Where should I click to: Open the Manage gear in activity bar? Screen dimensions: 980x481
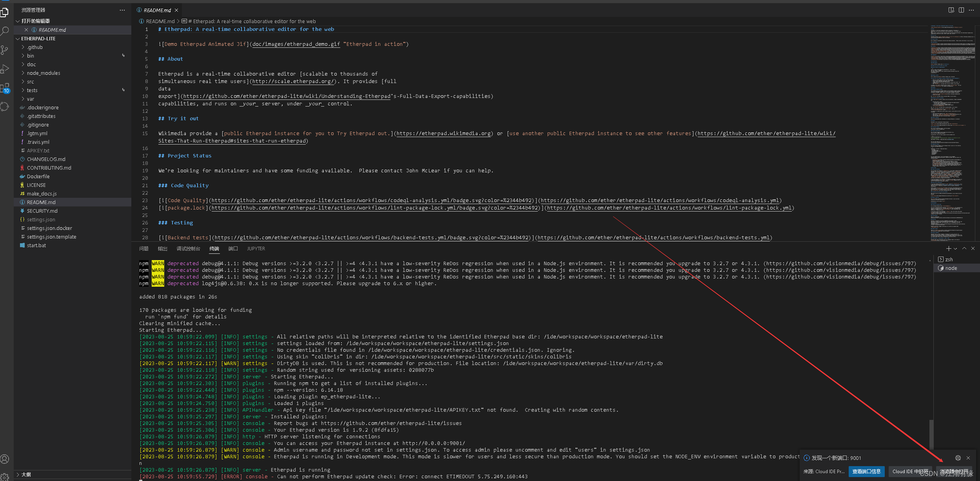pyautogui.click(x=5, y=477)
